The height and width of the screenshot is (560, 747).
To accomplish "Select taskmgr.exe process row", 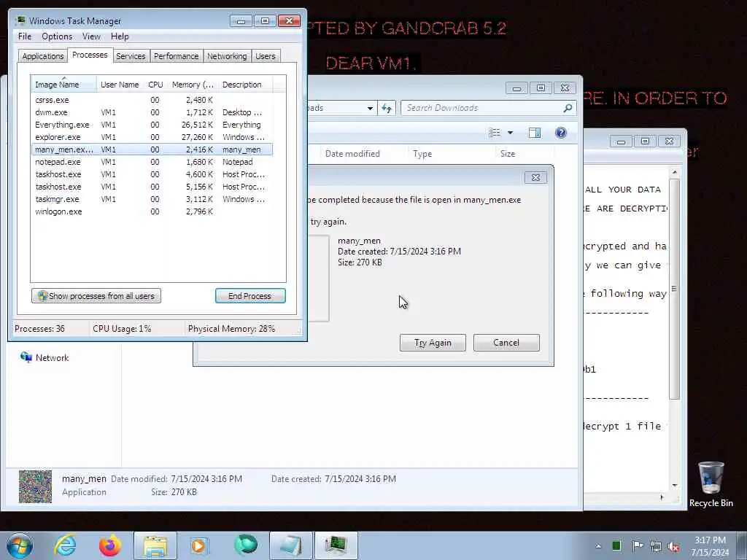I will click(152, 199).
